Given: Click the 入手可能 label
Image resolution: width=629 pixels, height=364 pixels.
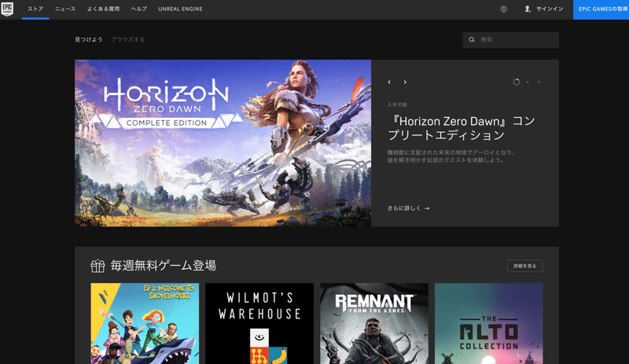Looking at the screenshot, I should [x=397, y=105].
